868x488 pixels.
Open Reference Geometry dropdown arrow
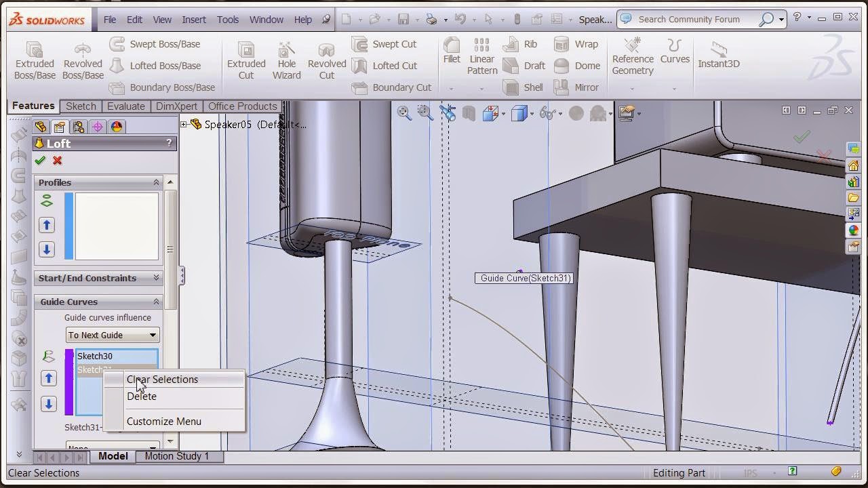633,89
